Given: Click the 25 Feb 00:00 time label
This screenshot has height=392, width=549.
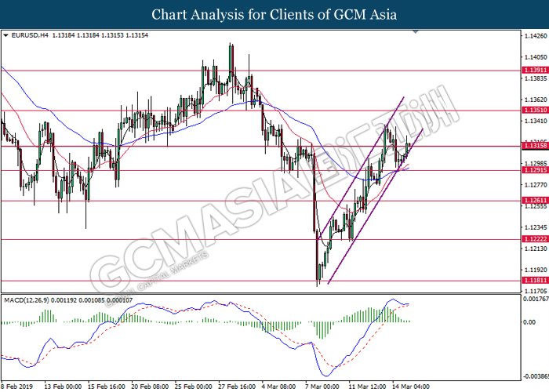Looking at the screenshot, I should [x=193, y=387].
